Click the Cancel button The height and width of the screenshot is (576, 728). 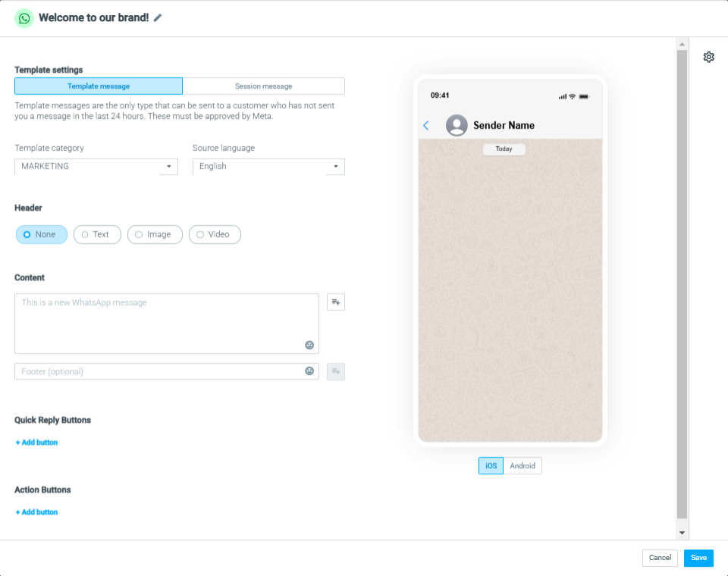pyautogui.click(x=660, y=558)
